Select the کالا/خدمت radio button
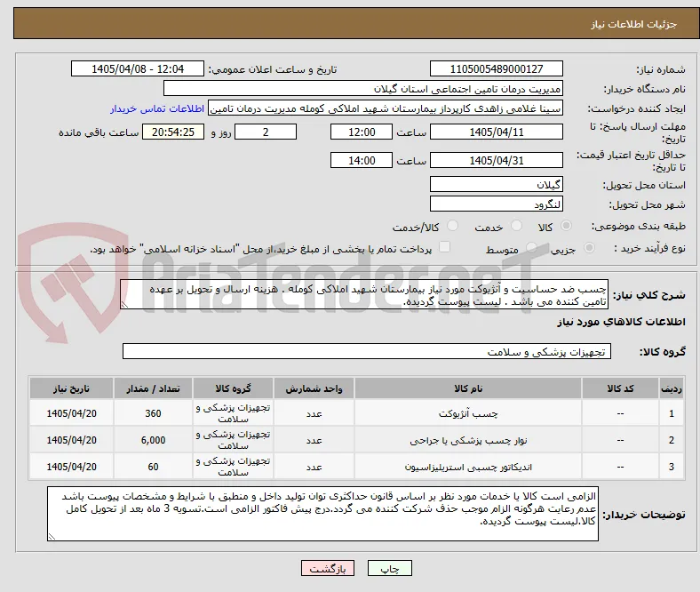 tap(452, 226)
